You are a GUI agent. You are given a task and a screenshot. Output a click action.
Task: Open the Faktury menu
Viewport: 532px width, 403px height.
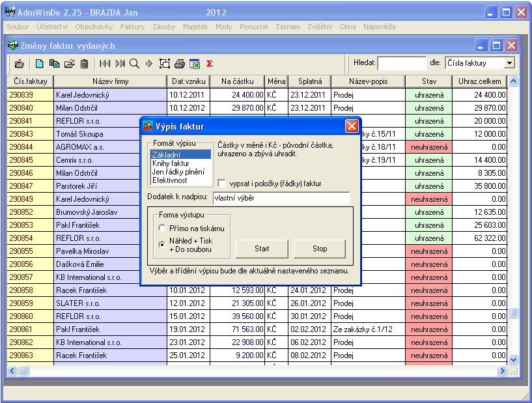point(133,27)
